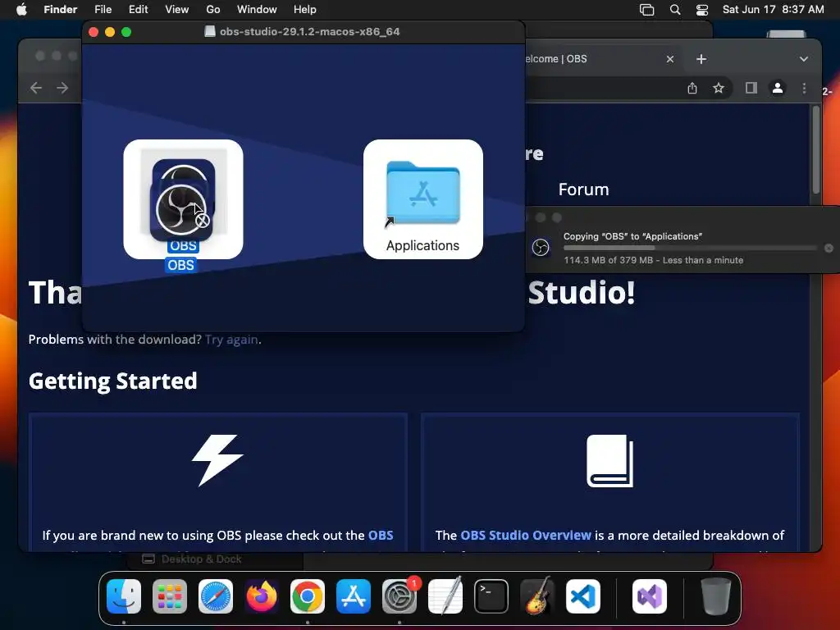Open the Finder menu in menu bar
This screenshot has width=840, height=630.
(x=60, y=9)
